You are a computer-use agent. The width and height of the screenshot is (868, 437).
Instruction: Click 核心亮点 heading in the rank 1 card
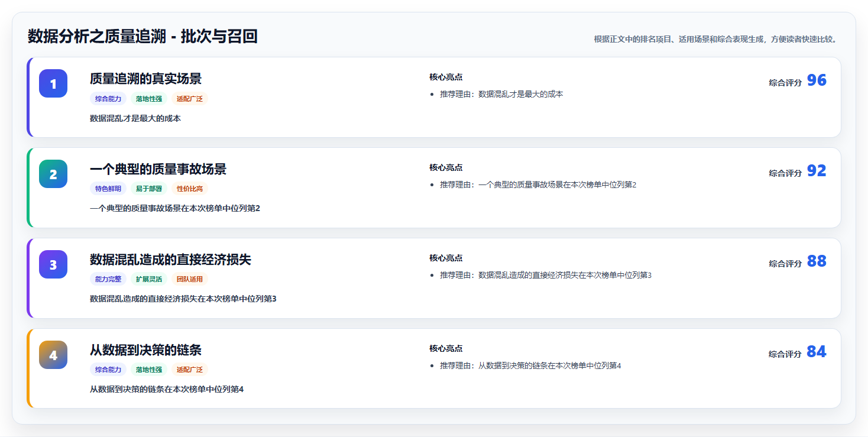click(446, 77)
